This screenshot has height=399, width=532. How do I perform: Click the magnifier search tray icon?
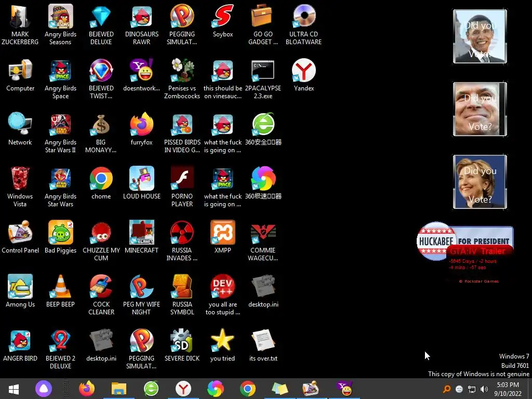point(447,389)
